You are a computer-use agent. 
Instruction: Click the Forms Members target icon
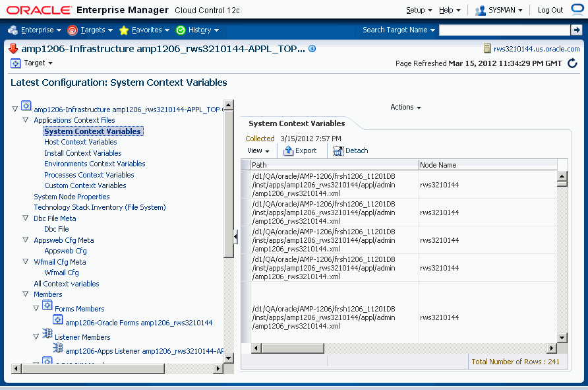47,305
